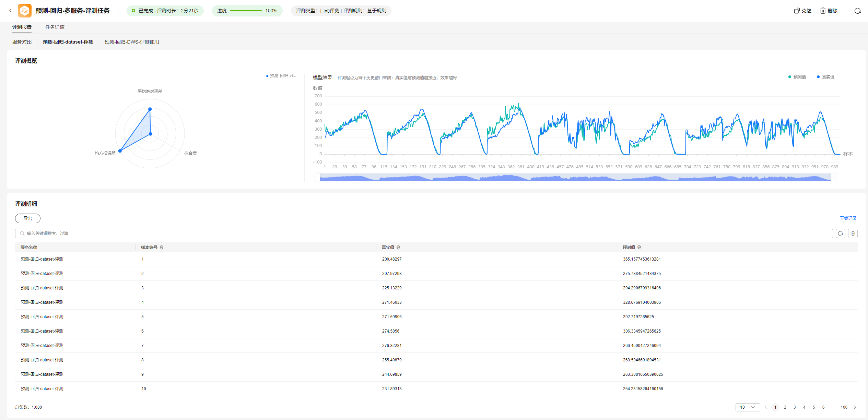The height and width of the screenshot is (420, 868).
Task: Select the 预测-回归-DWS-评测使用 tab
Action: [132, 42]
